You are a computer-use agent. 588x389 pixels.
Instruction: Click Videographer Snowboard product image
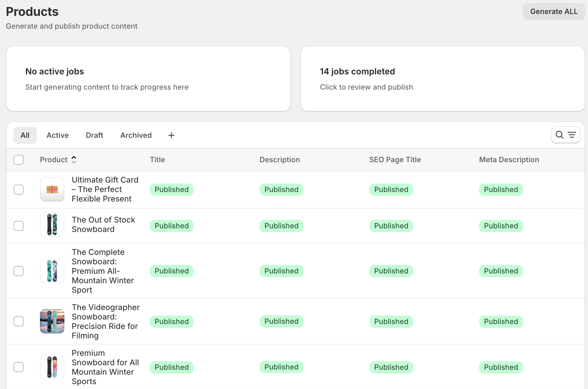pos(52,321)
